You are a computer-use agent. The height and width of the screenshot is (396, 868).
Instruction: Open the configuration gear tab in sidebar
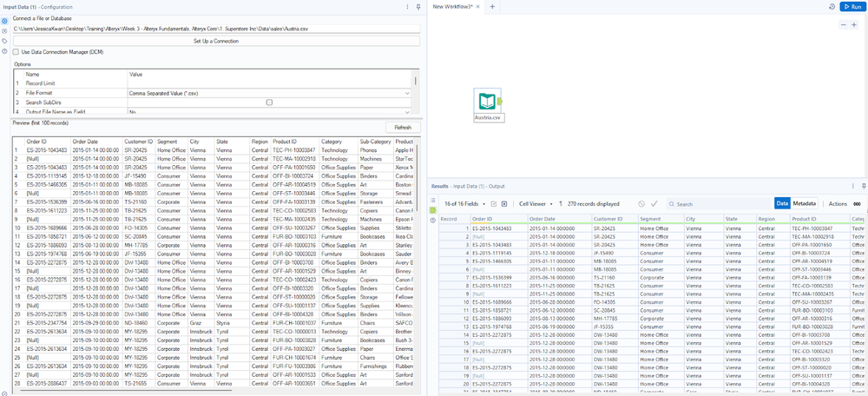pyautogui.click(x=4, y=21)
